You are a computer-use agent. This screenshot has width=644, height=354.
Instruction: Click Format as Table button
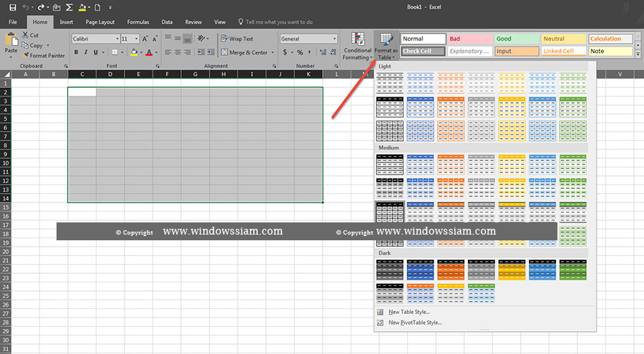click(386, 46)
